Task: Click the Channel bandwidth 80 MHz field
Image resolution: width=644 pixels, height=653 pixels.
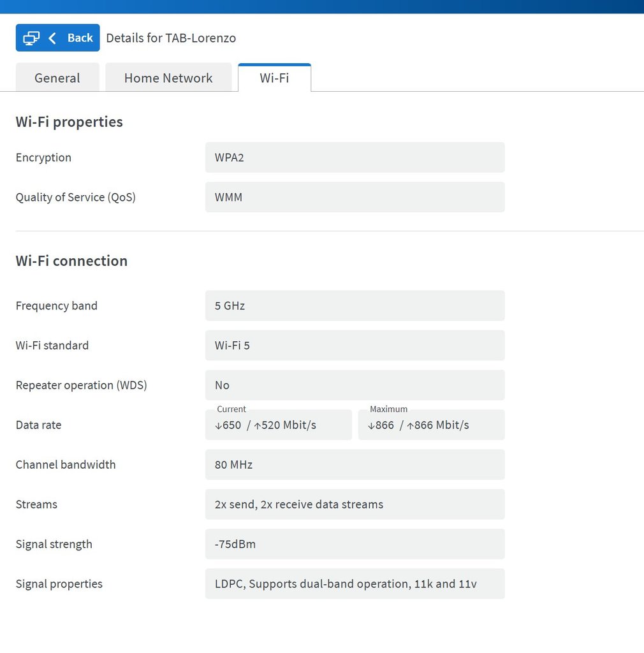Action: point(355,465)
